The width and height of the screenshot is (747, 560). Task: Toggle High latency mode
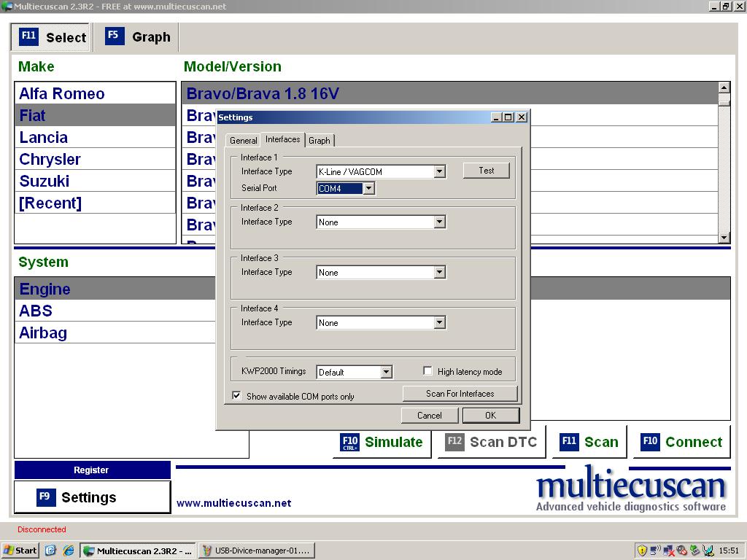428,370
